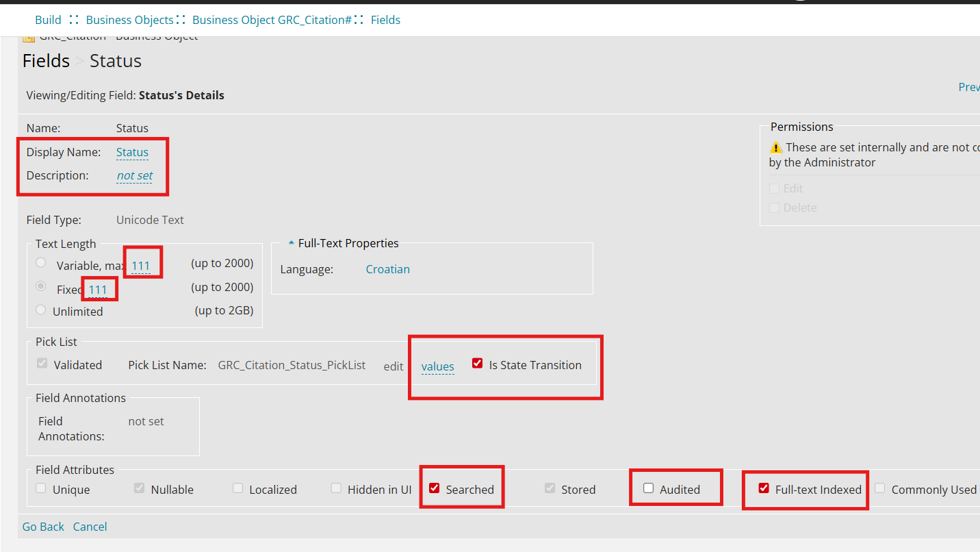980x552 pixels.
Task: Enable the Unique field attribute
Action: 41,488
